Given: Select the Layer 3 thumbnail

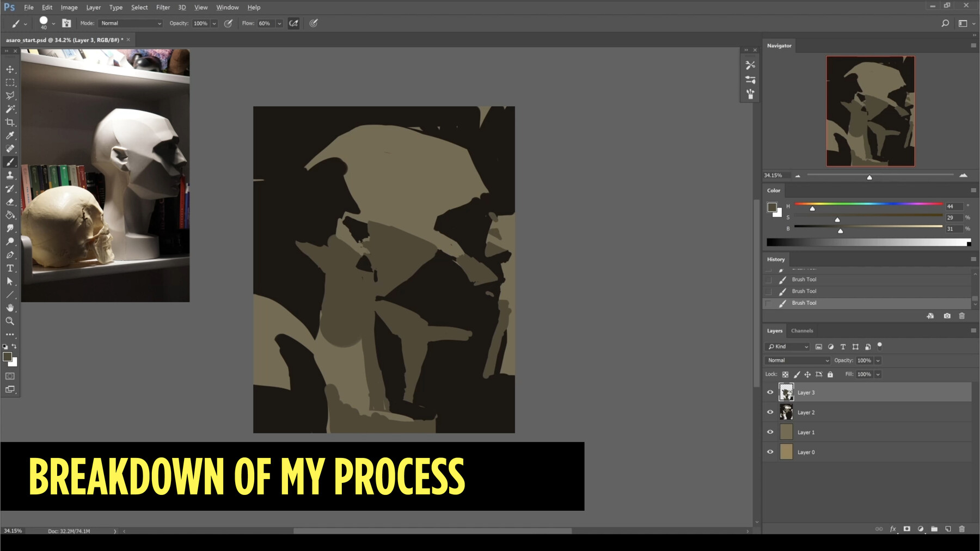Looking at the screenshot, I should click(786, 392).
